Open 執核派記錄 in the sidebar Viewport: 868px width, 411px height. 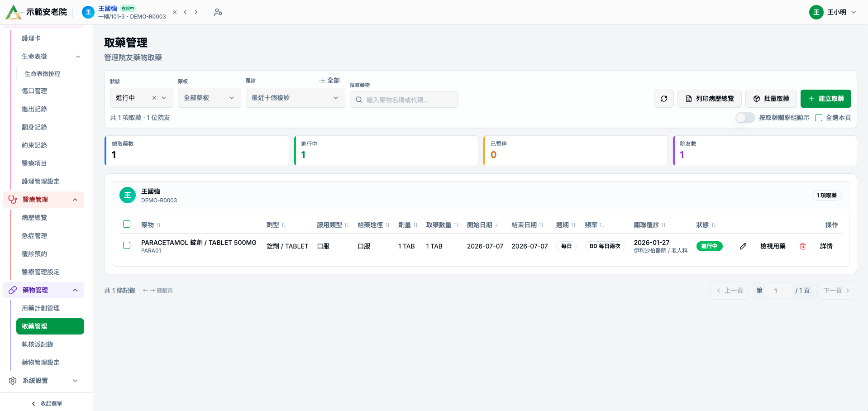(50, 344)
